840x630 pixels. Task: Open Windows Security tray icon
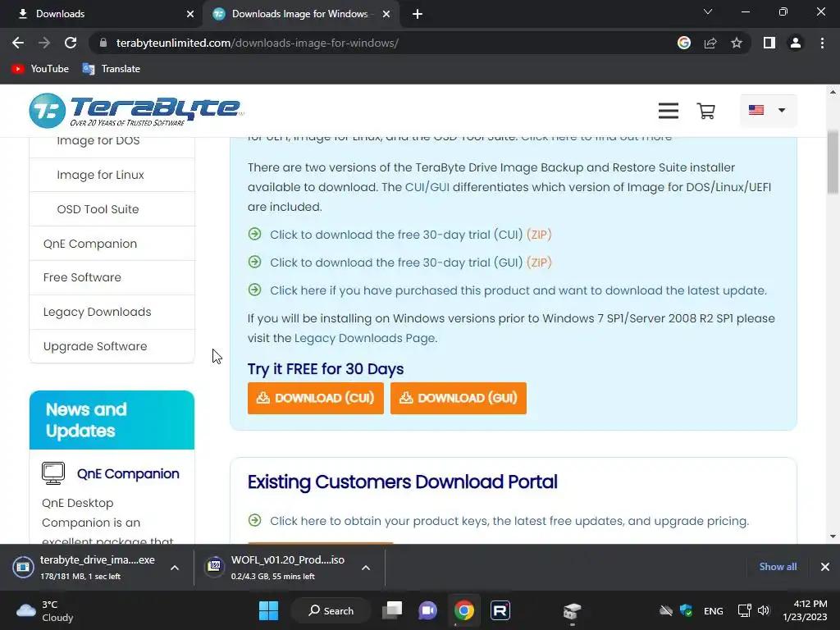(x=687, y=610)
